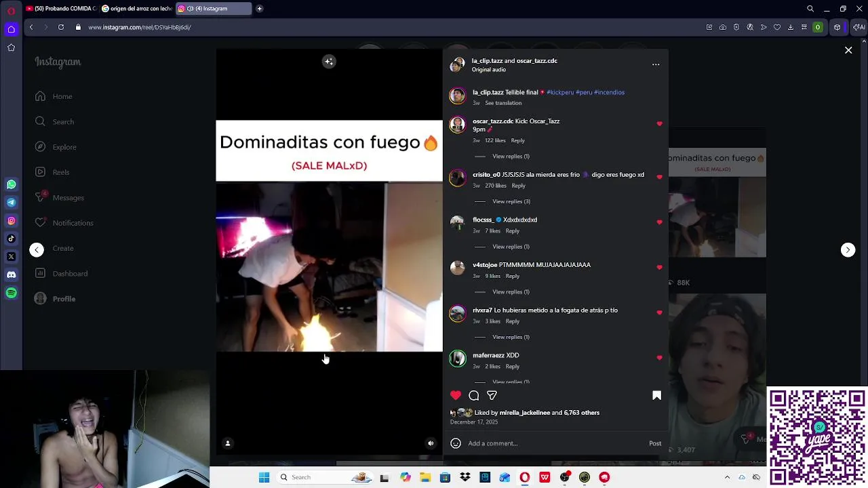Open X (Twitter) in Opera sidebar
This screenshot has height=488, width=868.
[11, 257]
